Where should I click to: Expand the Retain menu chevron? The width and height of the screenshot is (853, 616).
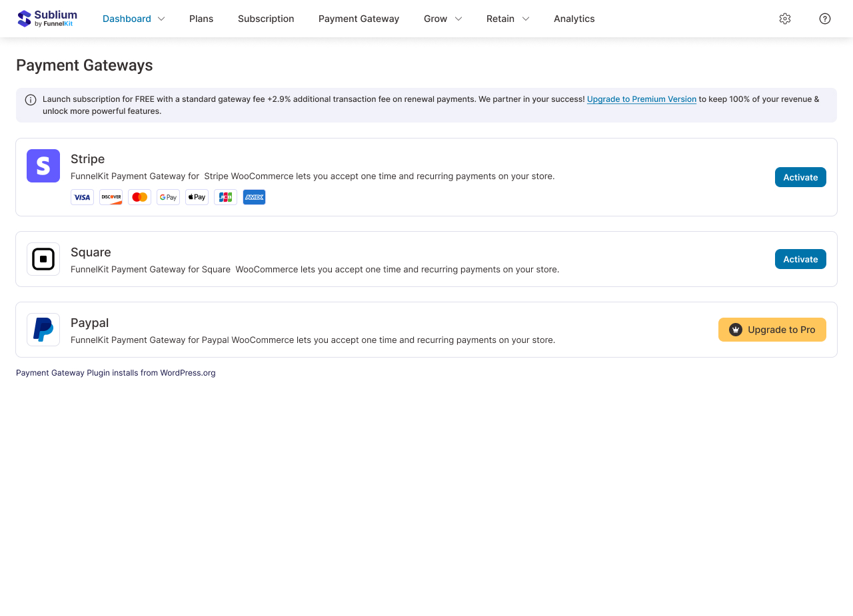[526, 19]
